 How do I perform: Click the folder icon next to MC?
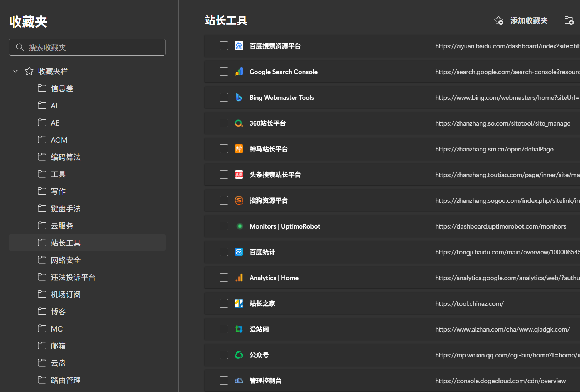(x=42, y=328)
